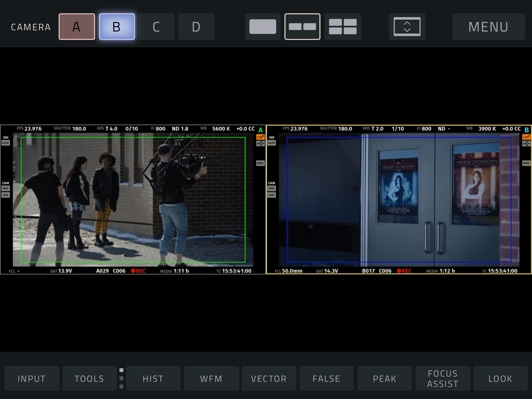Open the LOOK selection
The image size is (532, 399).
pos(500,378)
